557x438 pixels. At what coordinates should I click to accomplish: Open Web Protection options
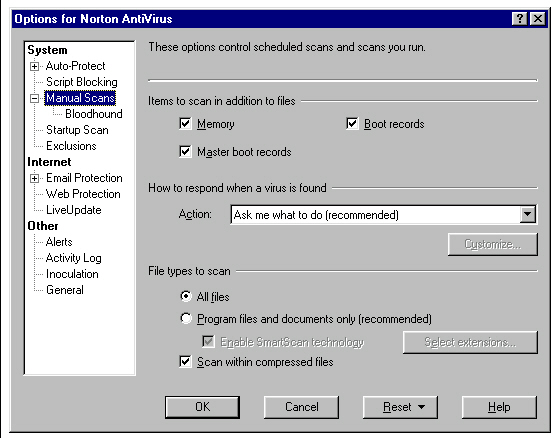[83, 194]
